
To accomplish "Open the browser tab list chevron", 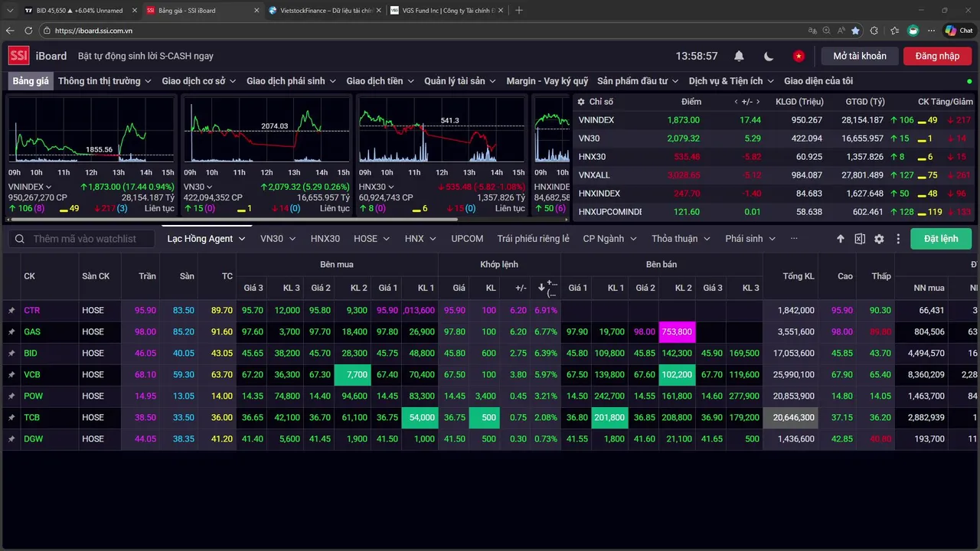I will (x=10, y=10).
